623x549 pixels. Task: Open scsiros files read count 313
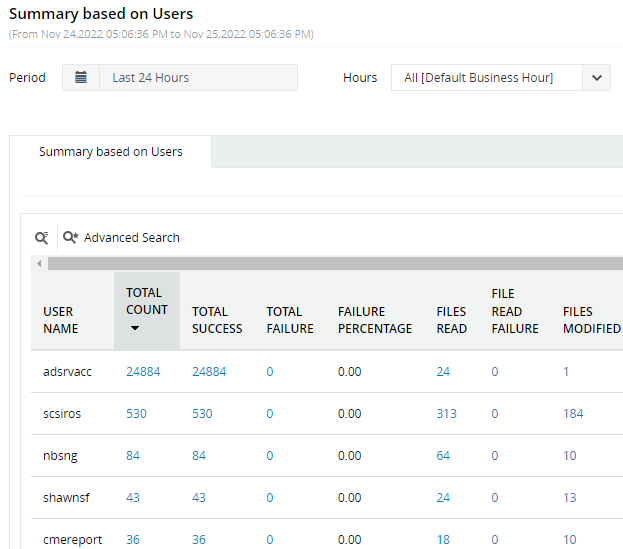click(447, 414)
